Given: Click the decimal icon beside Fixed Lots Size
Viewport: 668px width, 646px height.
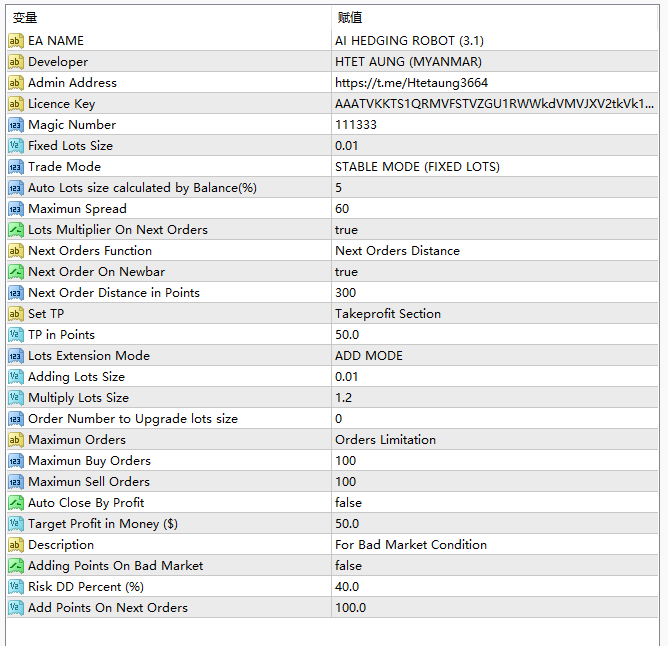Looking at the screenshot, I should pos(15,146).
